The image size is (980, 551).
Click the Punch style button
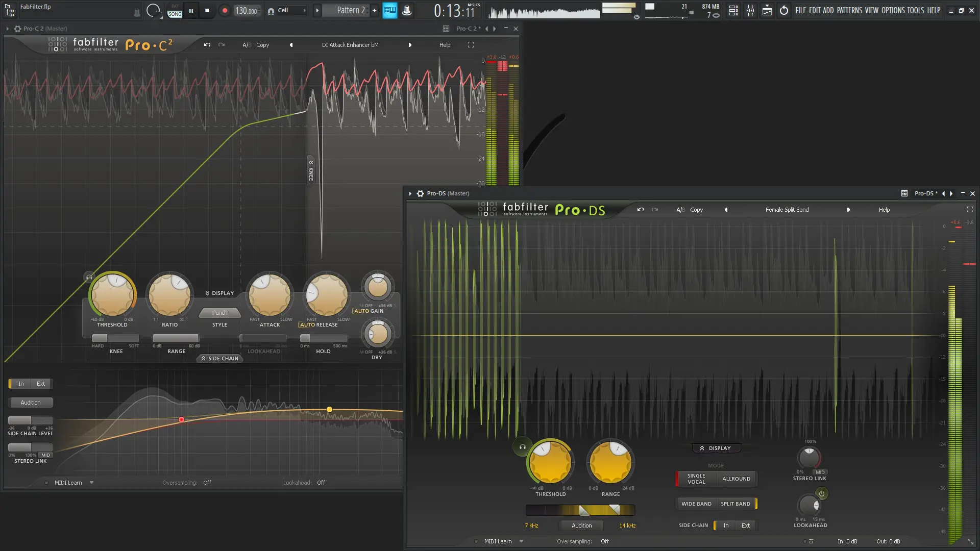[219, 313]
